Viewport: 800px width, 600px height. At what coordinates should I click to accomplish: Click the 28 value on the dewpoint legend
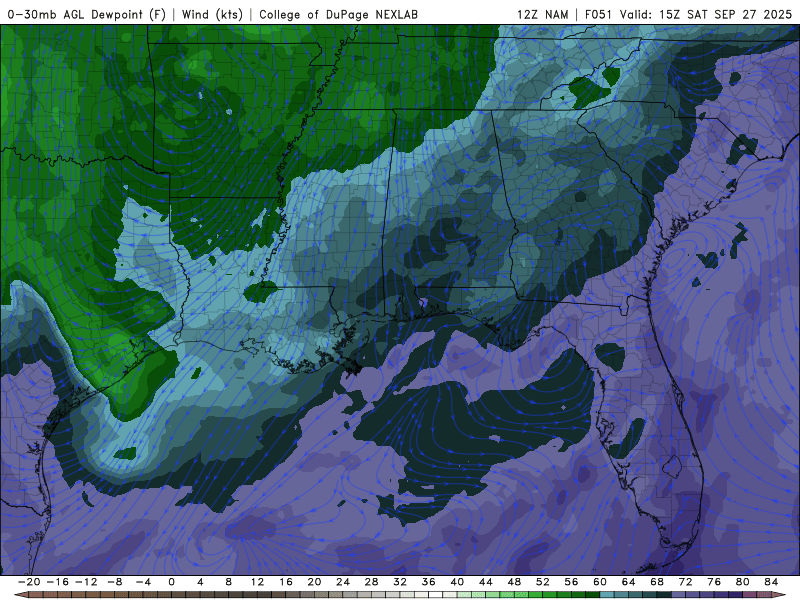371,582
